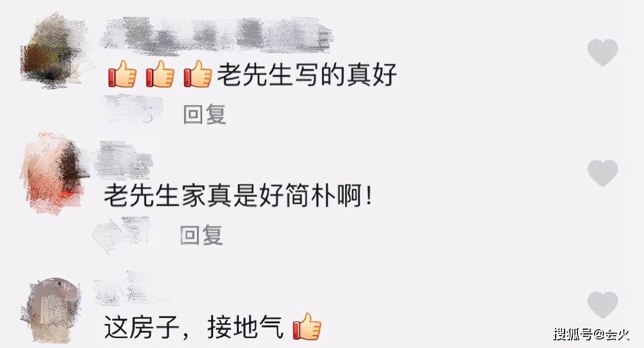
Task: Reply to the "老先生写的真好" comment via 回复
Action: [x=204, y=114]
